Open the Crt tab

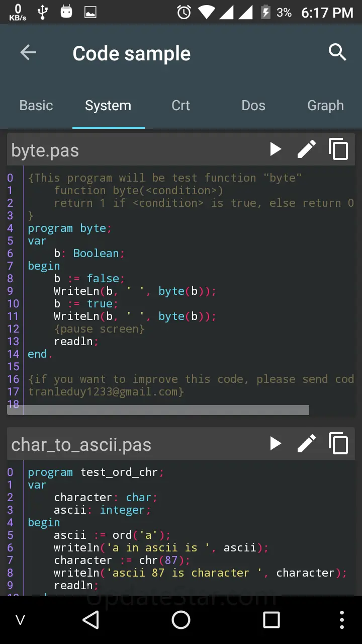point(180,106)
